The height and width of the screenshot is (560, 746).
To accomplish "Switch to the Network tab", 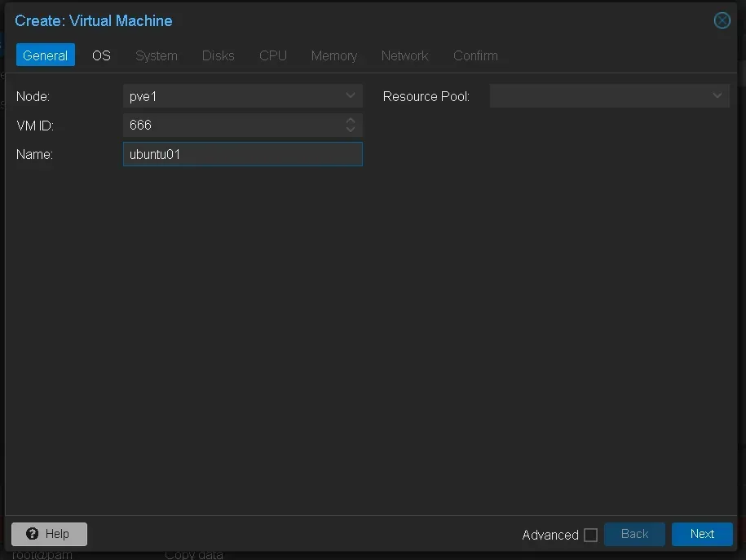I will click(x=405, y=55).
